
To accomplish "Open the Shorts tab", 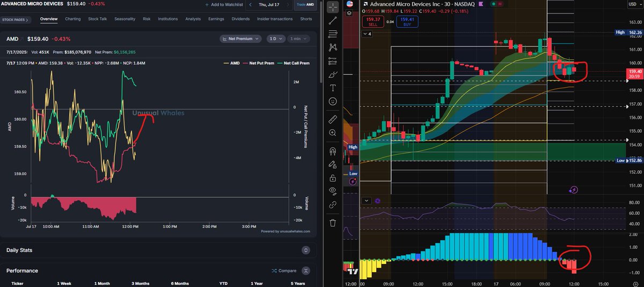I will 306,19.
